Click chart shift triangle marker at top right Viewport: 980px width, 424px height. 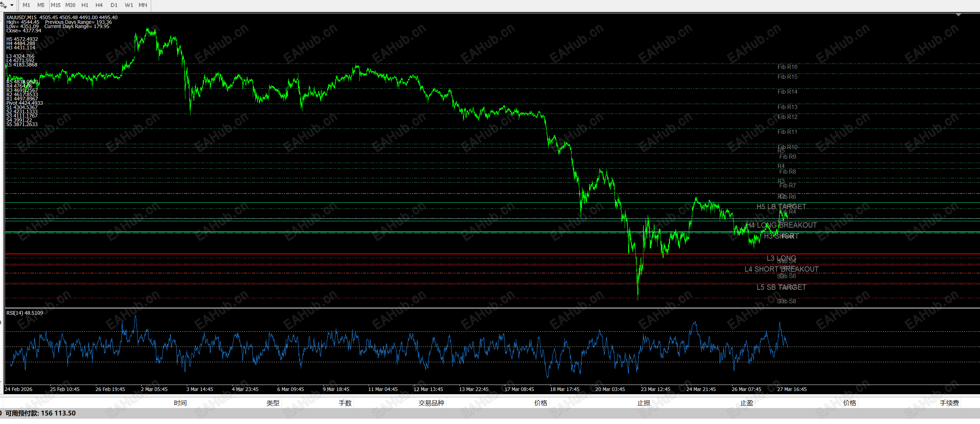(958, 15)
